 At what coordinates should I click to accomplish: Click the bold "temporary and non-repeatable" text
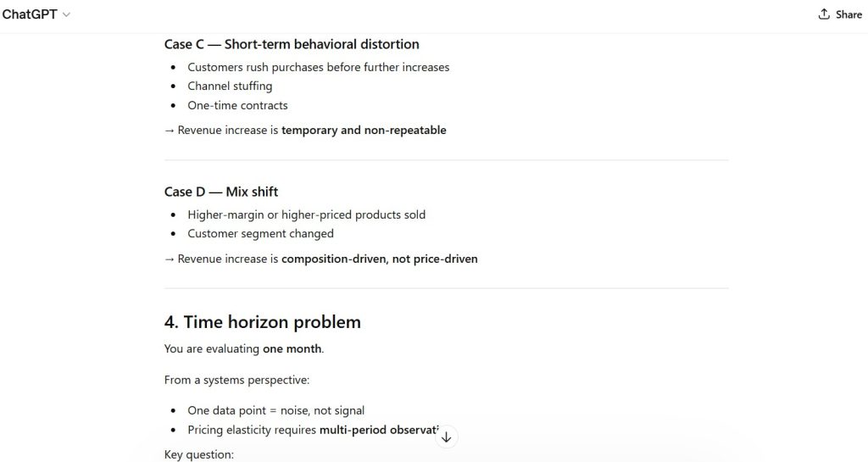364,130
